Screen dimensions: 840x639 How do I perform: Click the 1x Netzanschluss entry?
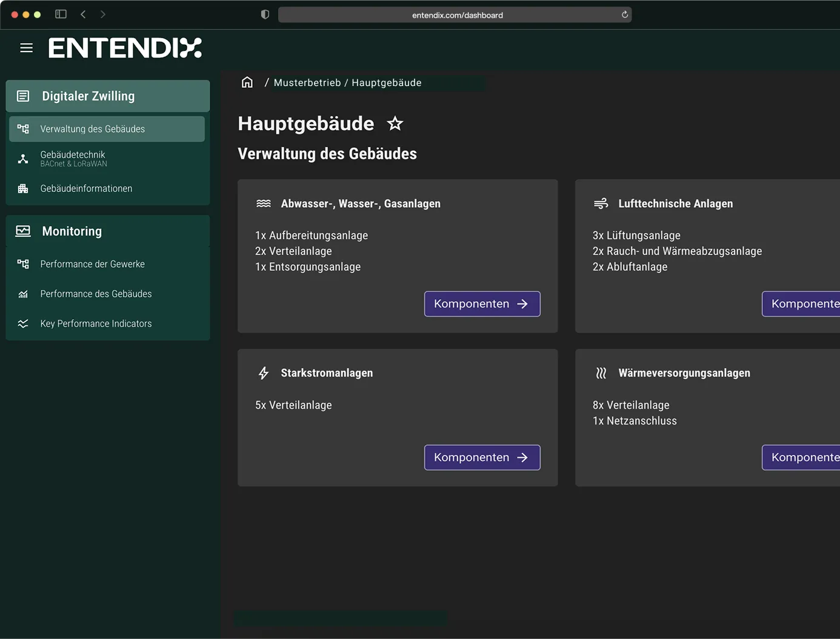click(x=635, y=420)
